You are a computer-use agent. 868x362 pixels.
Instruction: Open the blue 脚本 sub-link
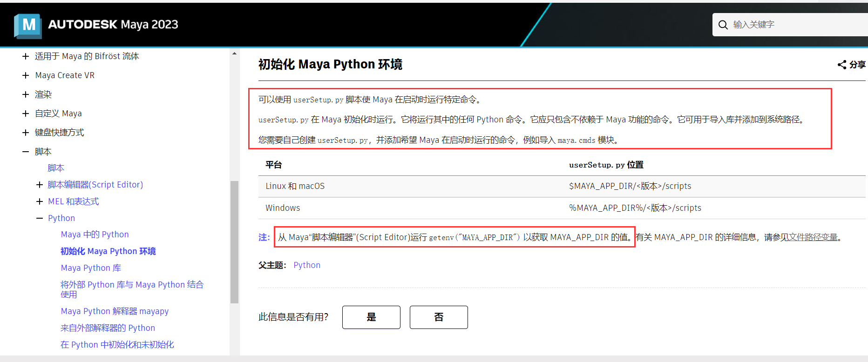pyautogui.click(x=56, y=168)
